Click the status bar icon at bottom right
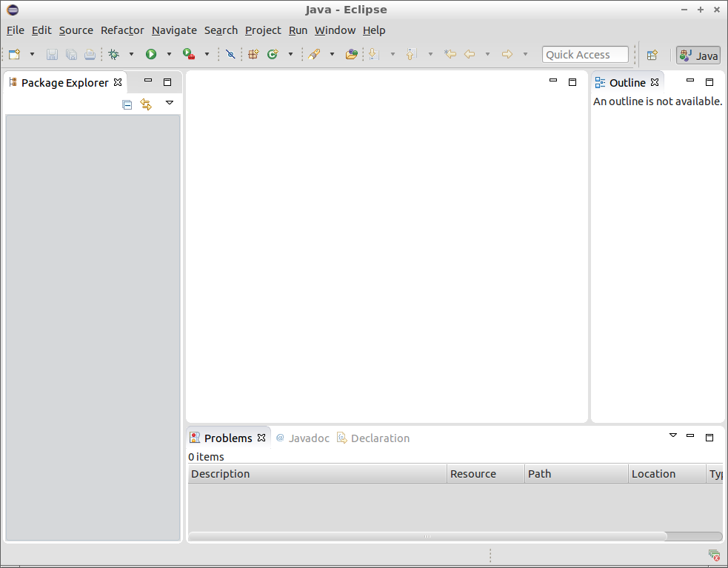The height and width of the screenshot is (568, 728). 714,555
